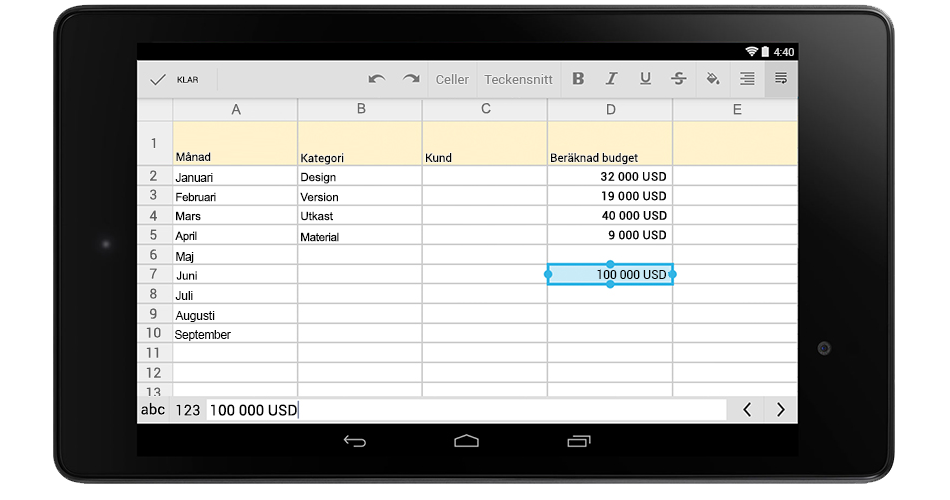Select the Maj cell

[x=235, y=255]
